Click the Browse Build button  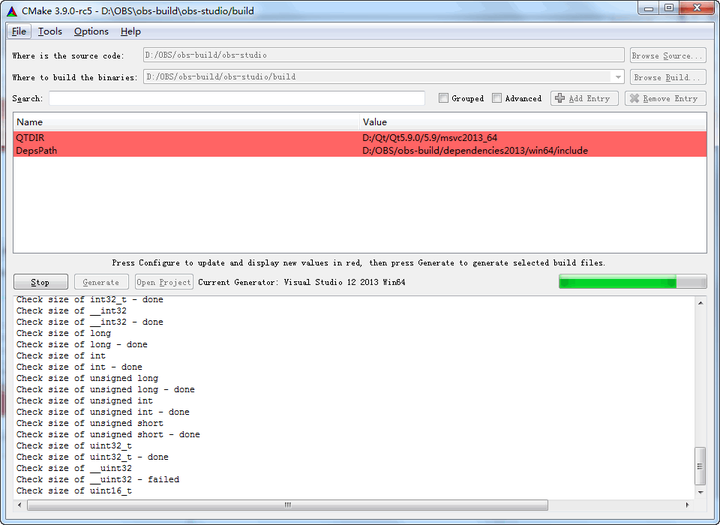click(x=668, y=77)
